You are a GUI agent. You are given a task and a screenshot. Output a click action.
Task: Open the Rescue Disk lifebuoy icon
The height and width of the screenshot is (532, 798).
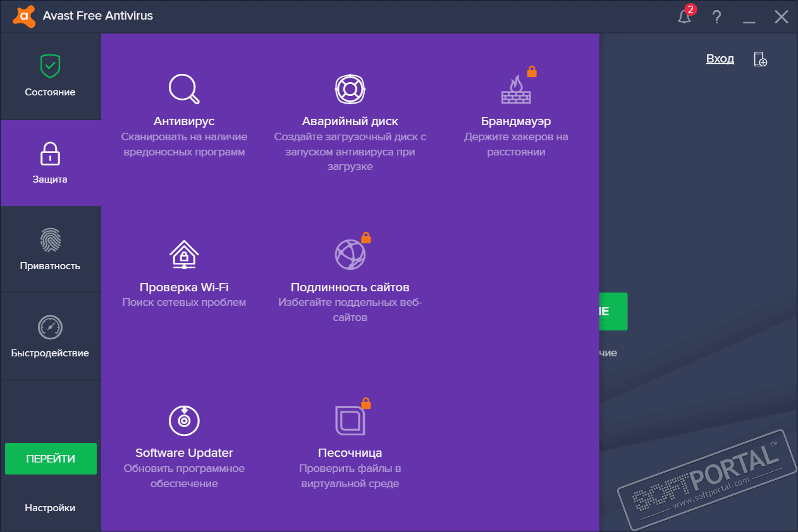pos(350,88)
